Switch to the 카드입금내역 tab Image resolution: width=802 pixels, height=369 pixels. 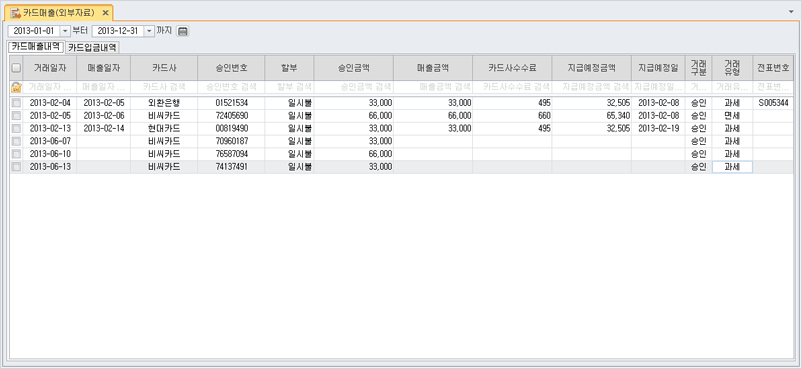point(92,48)
